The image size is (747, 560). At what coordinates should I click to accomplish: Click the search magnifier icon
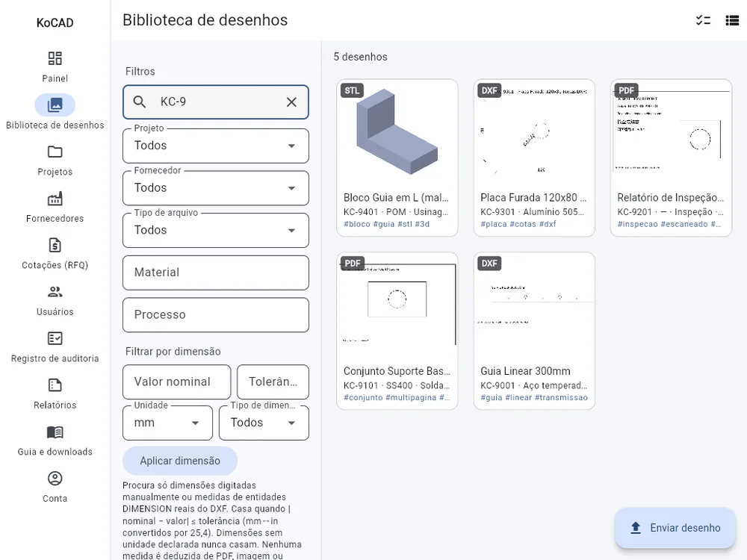tap(139, 102)
